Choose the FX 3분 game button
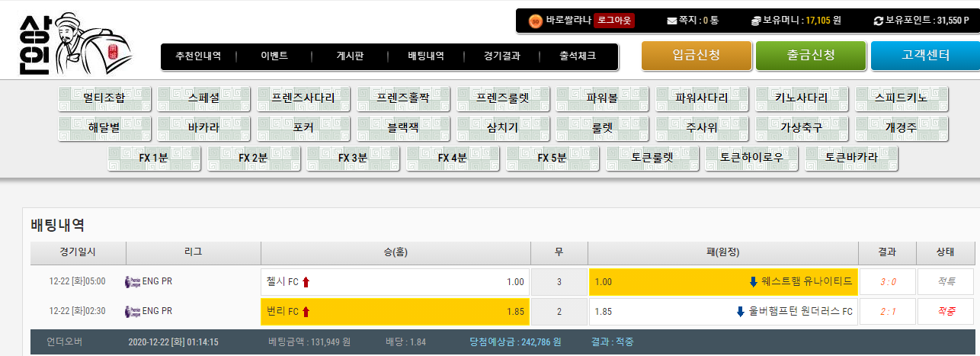Image resolution: width=980 pixels, height=356 pixels. click(x=353, y=159)
